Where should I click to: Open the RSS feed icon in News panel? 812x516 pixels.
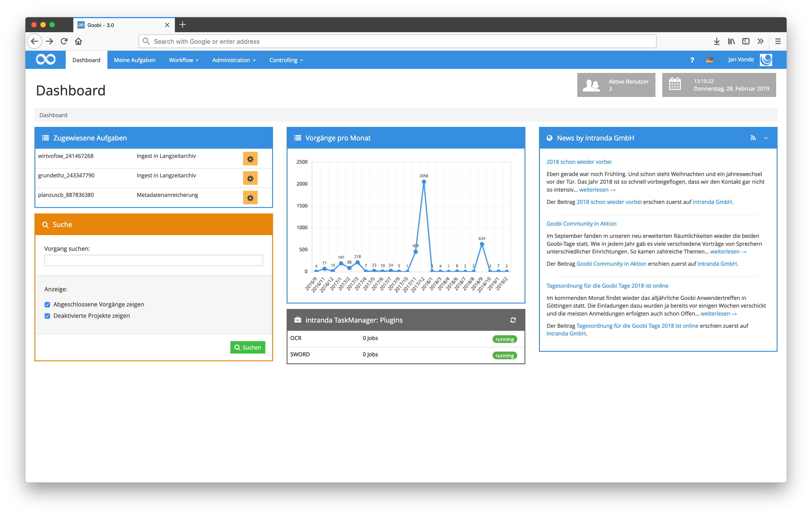click(753, 138)
